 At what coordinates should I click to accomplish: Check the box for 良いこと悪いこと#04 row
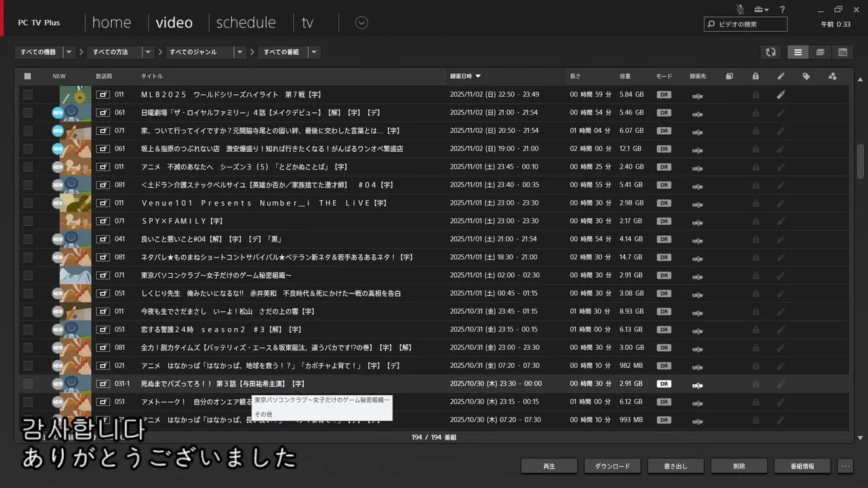pos(28,239)
